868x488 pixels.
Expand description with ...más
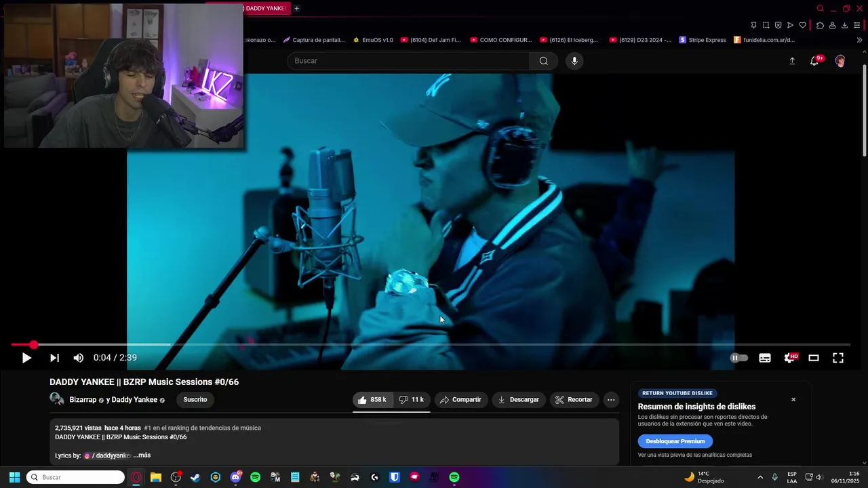tap(142, 455)
